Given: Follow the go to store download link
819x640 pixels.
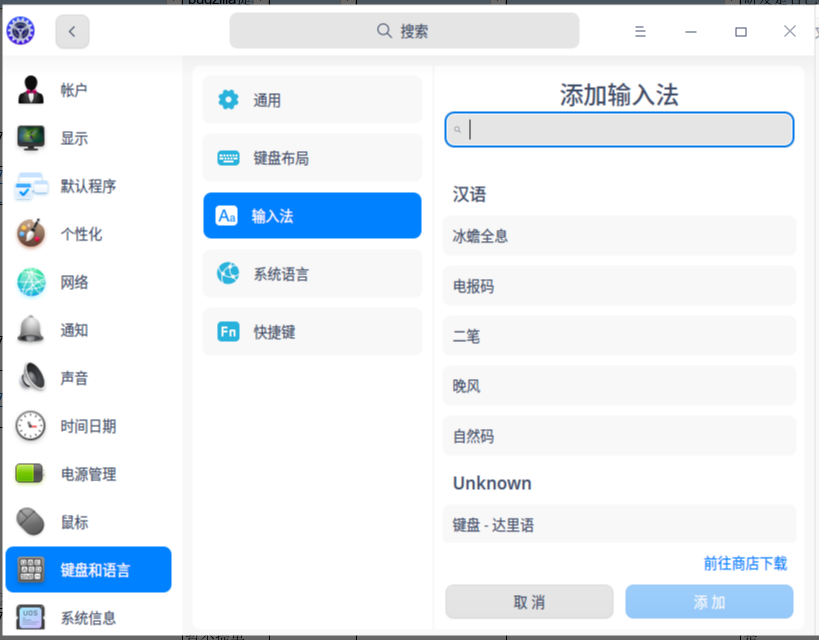Looking at the screenshot, I should 745,563.
